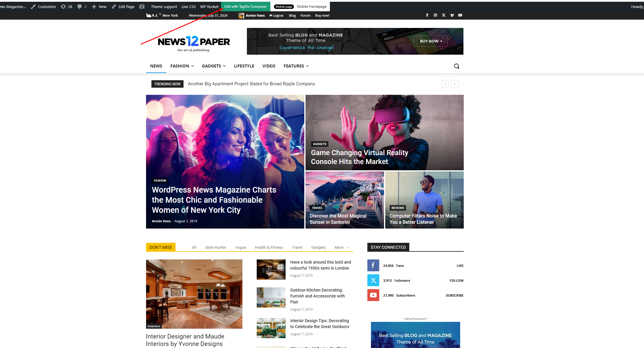
Task: Click Facebook LIKE link
Action: tap(460, 266)
